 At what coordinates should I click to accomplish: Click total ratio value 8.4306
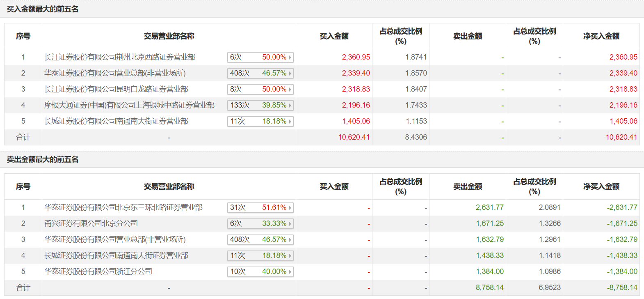click(416, 137)
